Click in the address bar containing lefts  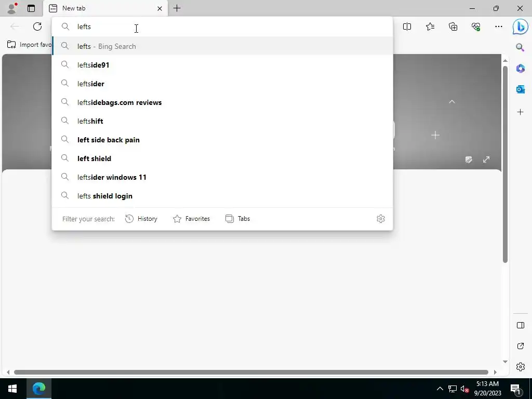pos(222,26)
